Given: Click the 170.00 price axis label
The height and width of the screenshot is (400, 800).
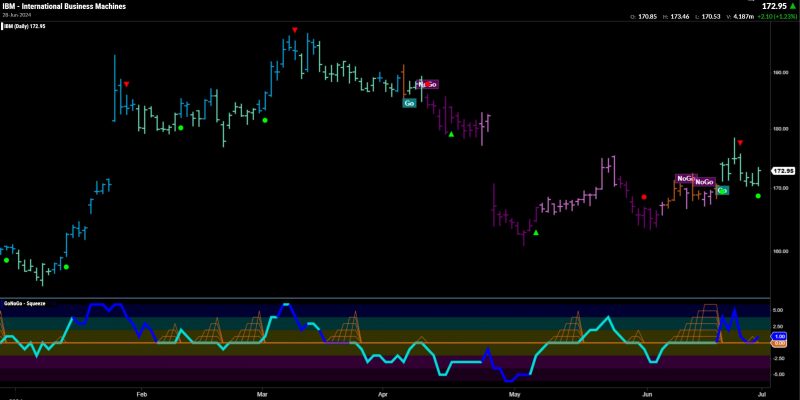Looking at the screenshot, I should point(780,188).
